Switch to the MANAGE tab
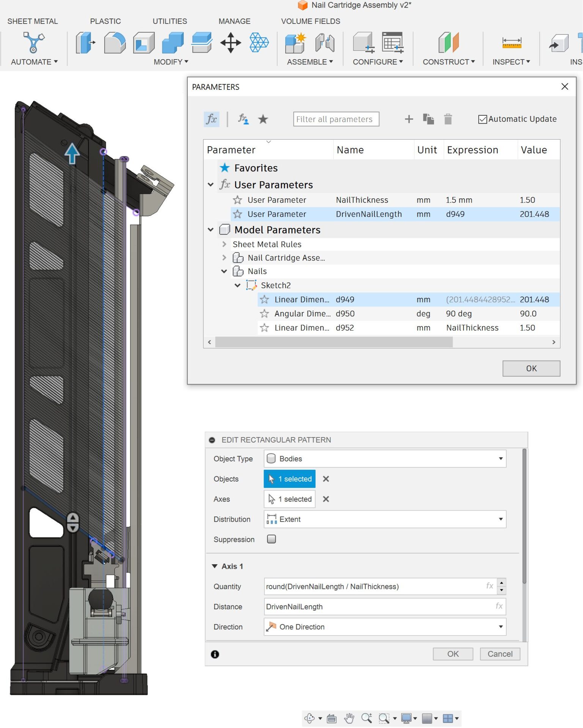 pyautogui.click(x=234, y=21)
